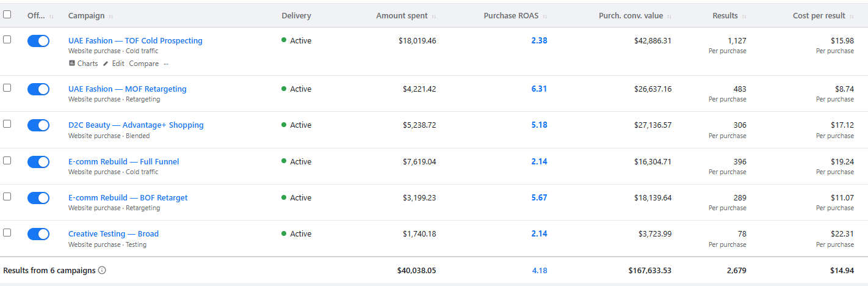This screenshot has height=286, width=868.
Task: Click sort arrows beside Purch. conv. value header
Action: [669, 16]
